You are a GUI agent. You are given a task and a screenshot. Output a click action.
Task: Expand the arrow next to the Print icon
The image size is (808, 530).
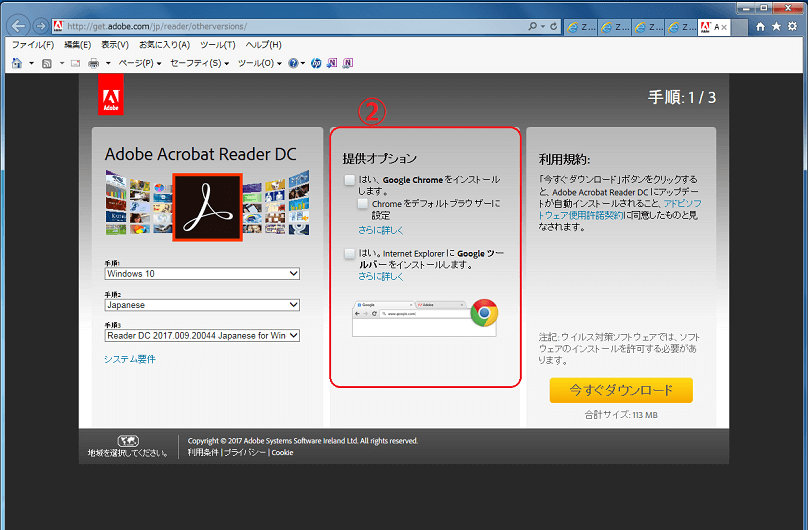(x=108, y=63)
